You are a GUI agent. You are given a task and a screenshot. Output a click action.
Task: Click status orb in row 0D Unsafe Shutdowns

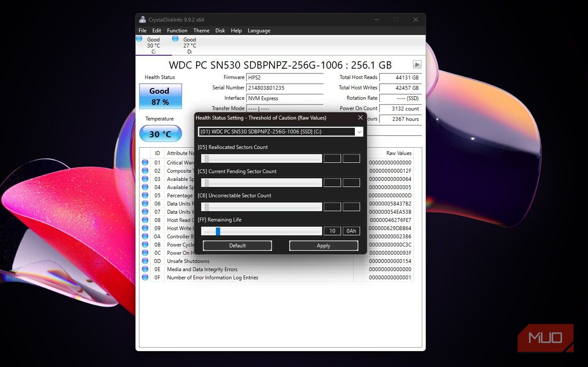click(145, 261)
